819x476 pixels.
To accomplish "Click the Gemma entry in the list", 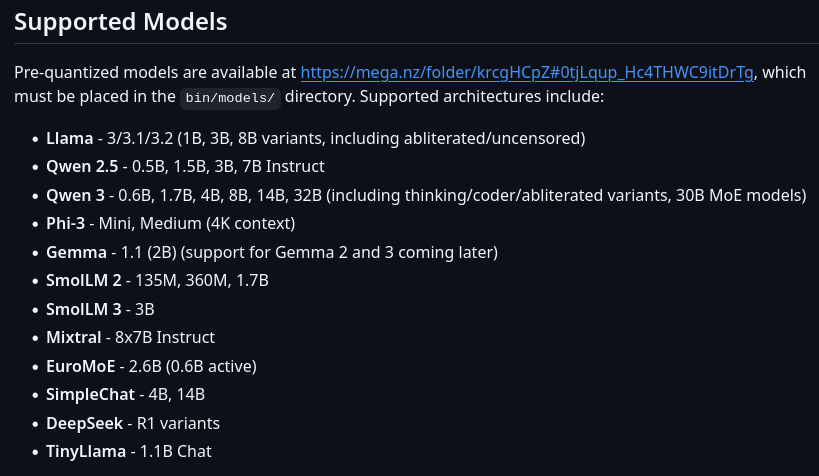I will (x=75, y=252).
